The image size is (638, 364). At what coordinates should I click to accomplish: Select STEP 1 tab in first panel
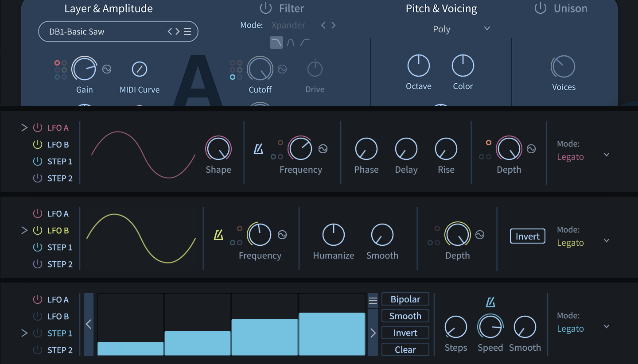point(60,162)
